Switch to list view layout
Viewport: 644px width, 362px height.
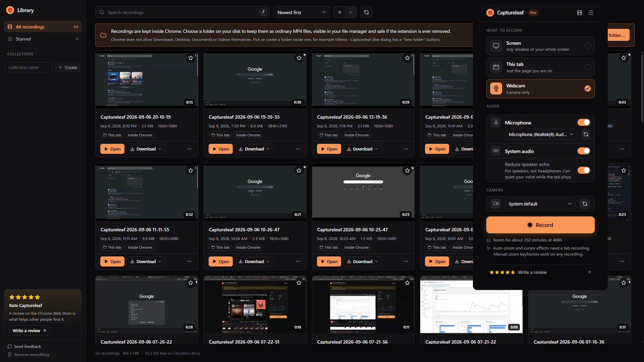click(351, 12)
